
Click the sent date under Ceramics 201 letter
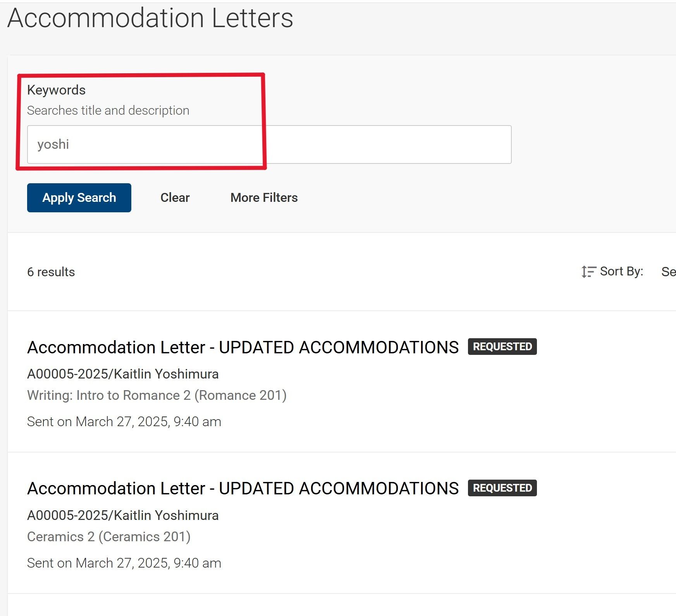pos(124,563)
